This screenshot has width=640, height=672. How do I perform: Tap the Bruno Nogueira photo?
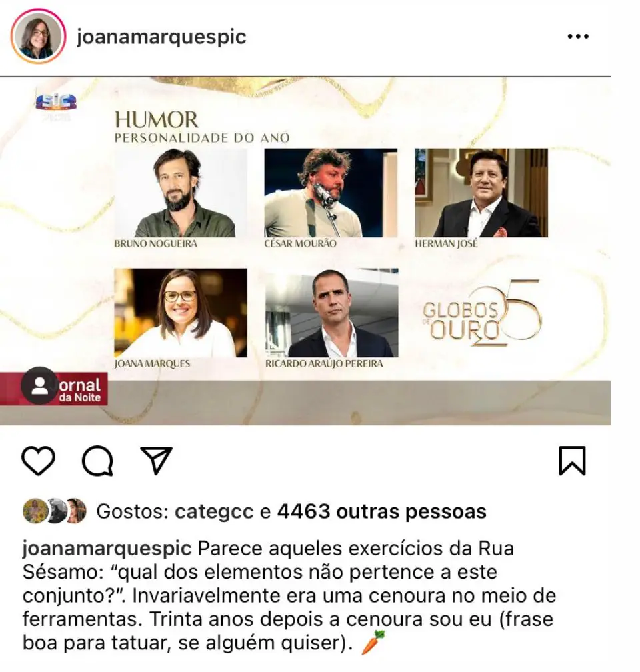pos(181,193)
